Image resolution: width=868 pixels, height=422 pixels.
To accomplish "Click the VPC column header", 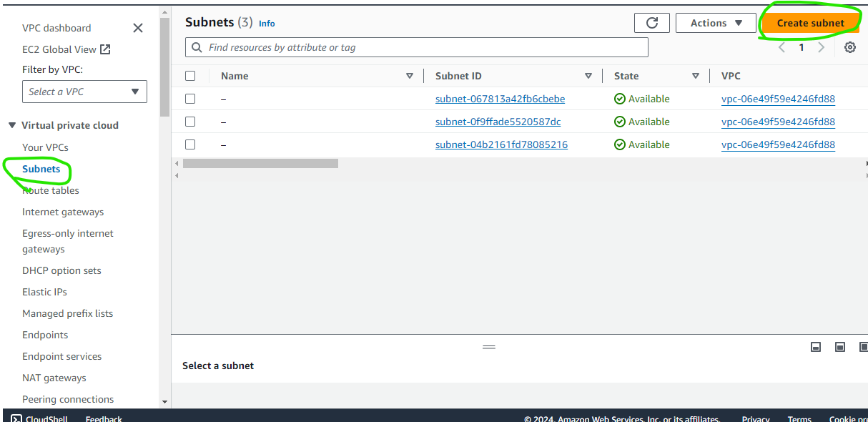I will [731, 76].
